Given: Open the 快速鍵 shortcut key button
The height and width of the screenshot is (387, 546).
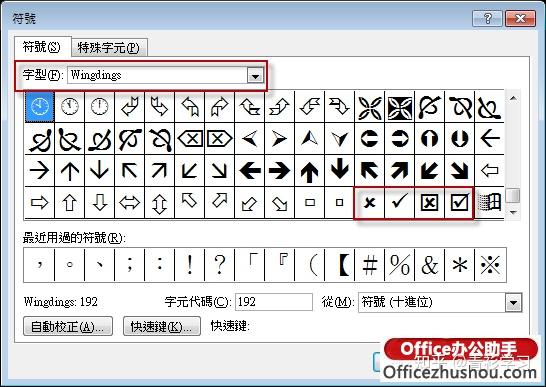Looking at the screenshot, I should point(162,326).
